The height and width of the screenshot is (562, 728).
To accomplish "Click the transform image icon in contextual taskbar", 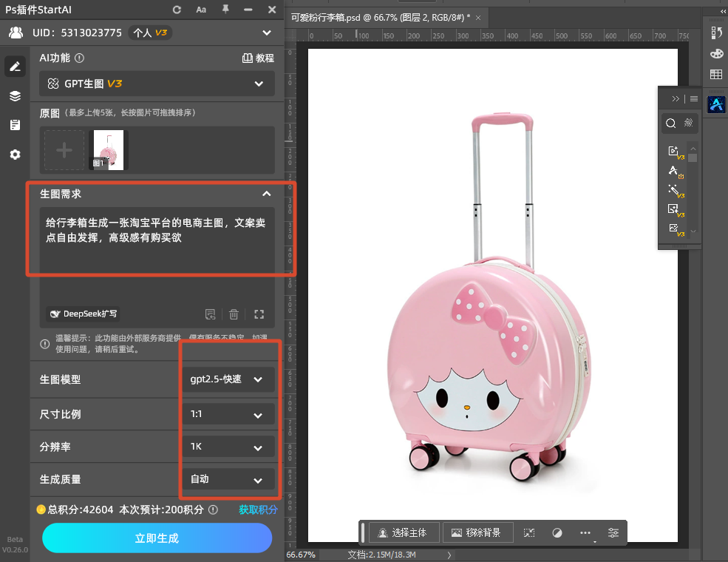I will (x=529, y=532).
